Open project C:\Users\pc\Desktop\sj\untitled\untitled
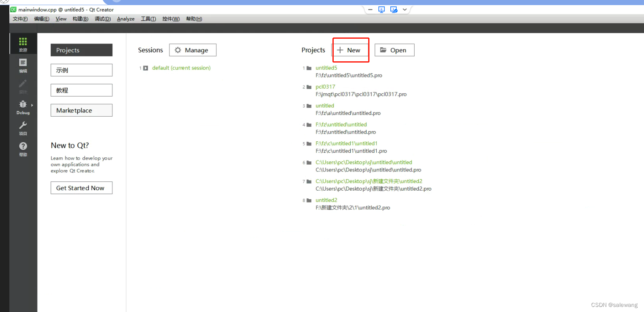Viewport: 644px width, 312px height. (364, 162)
